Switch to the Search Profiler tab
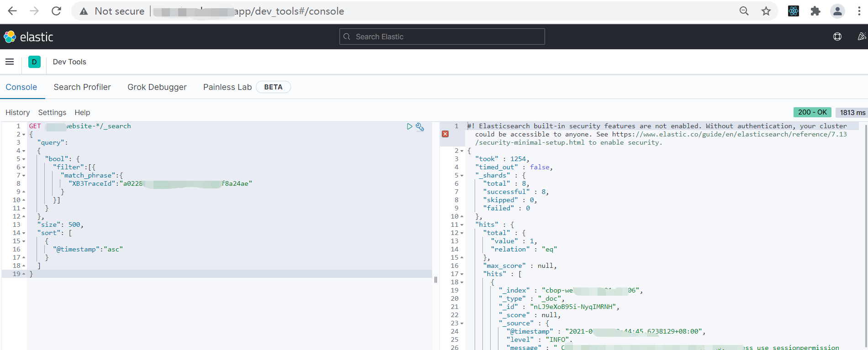Screen dimensions: 868x350 click(82, 87)
